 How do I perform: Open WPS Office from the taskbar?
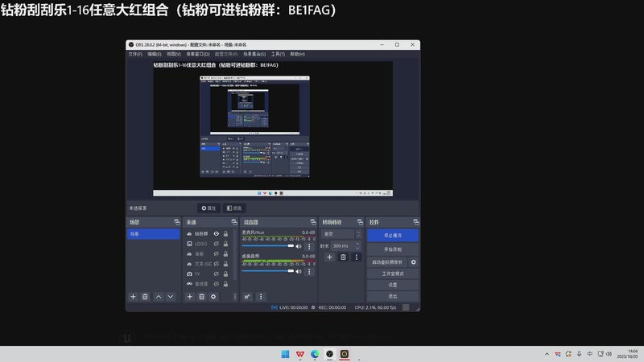click(300, 354)
